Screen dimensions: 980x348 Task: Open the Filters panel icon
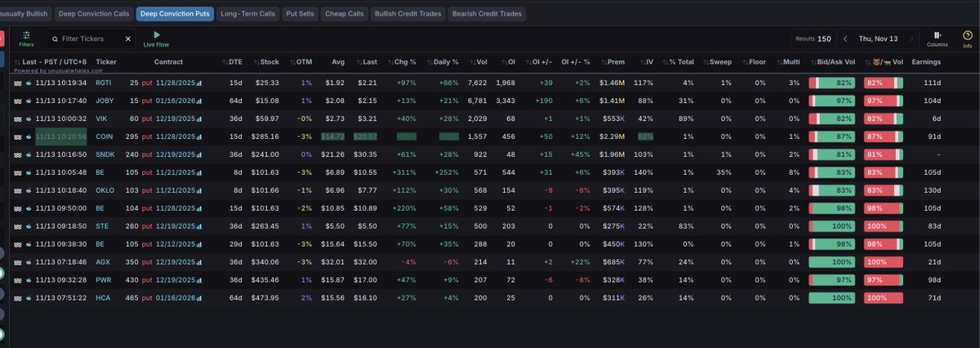pos(27,35)
